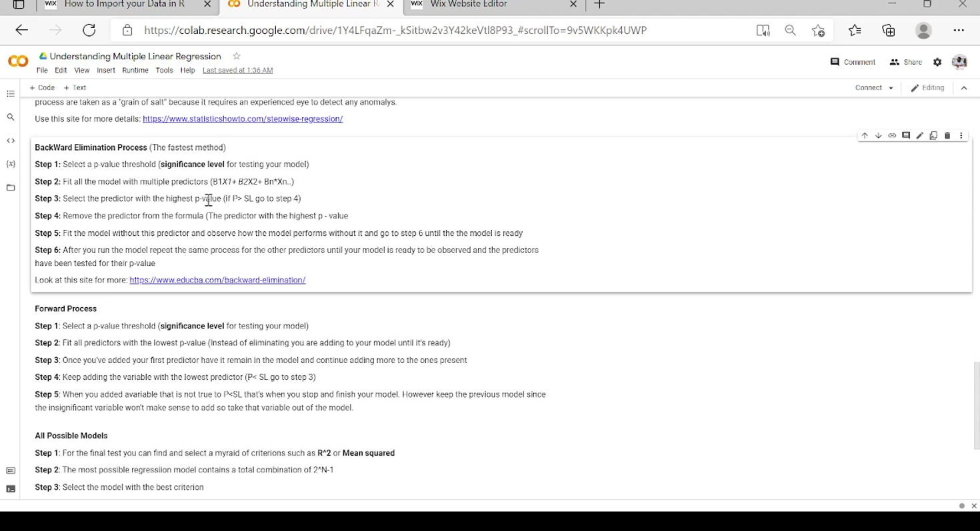Open the find and replace sidebar panel
The image size is (980, 531).
11,117
